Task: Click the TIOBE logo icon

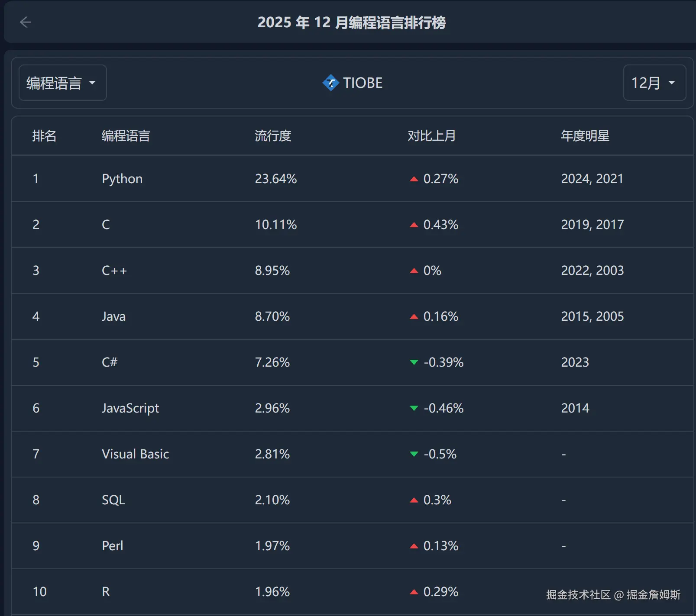Action: [331, 83]
